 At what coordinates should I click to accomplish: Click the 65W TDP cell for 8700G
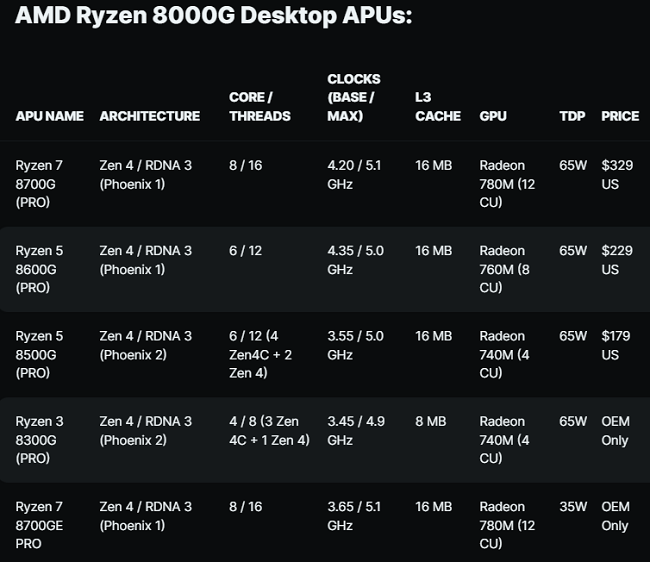[x=573, y=165]
